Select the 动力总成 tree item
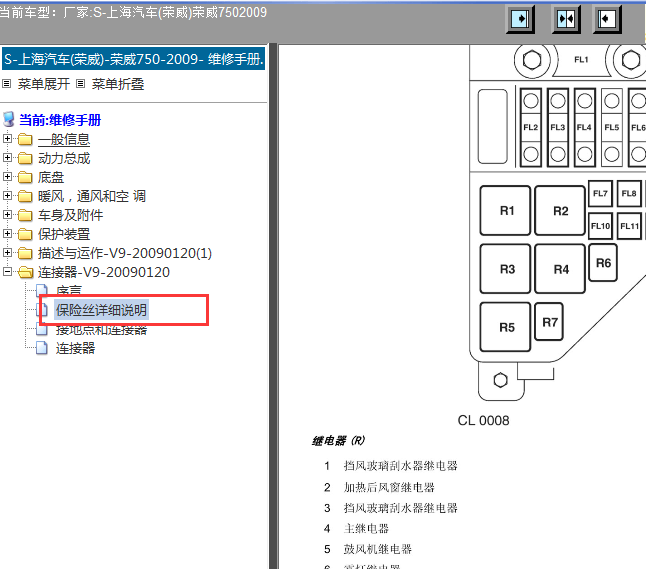 (64, 158)
